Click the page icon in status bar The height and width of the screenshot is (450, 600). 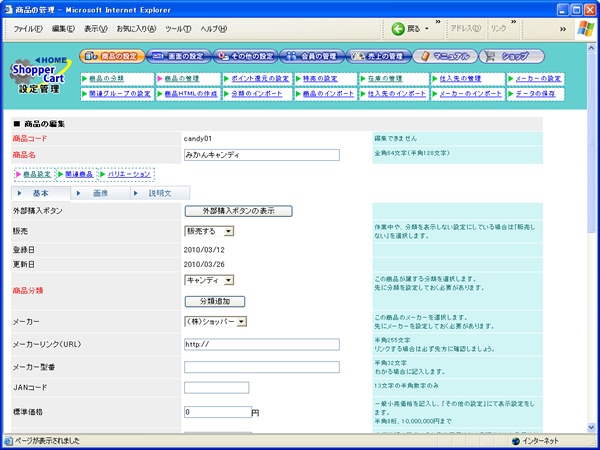(x=8, y=441)
